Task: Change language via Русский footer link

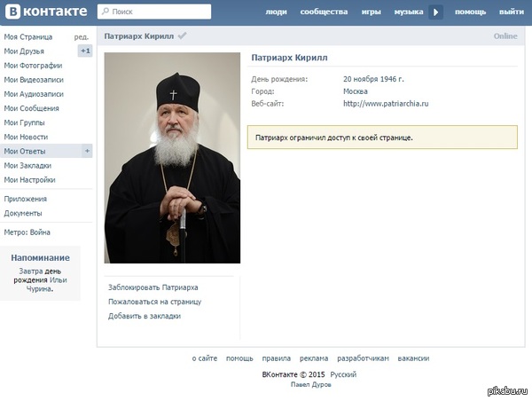Action: [x=343, y=374]
